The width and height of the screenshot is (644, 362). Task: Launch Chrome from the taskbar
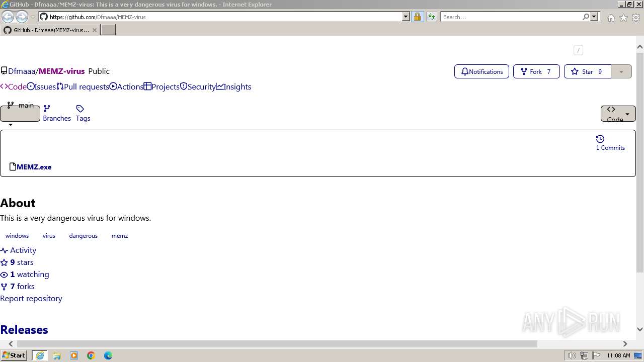point(91,355)
